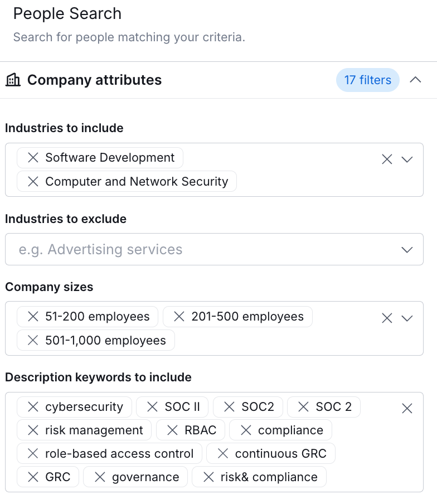Remove the 201-500 employees size tag

179,317
